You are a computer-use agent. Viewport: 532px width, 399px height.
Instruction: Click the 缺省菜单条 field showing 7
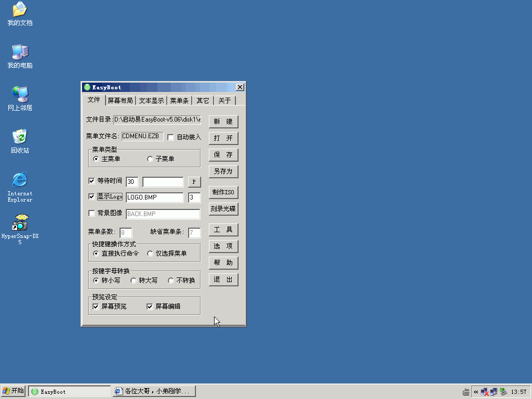tap(194, 233)
